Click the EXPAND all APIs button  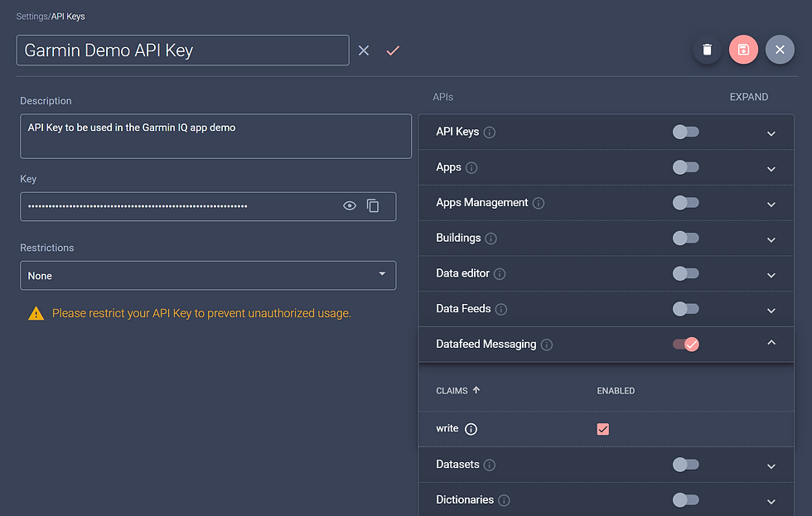tap(749, 97)
